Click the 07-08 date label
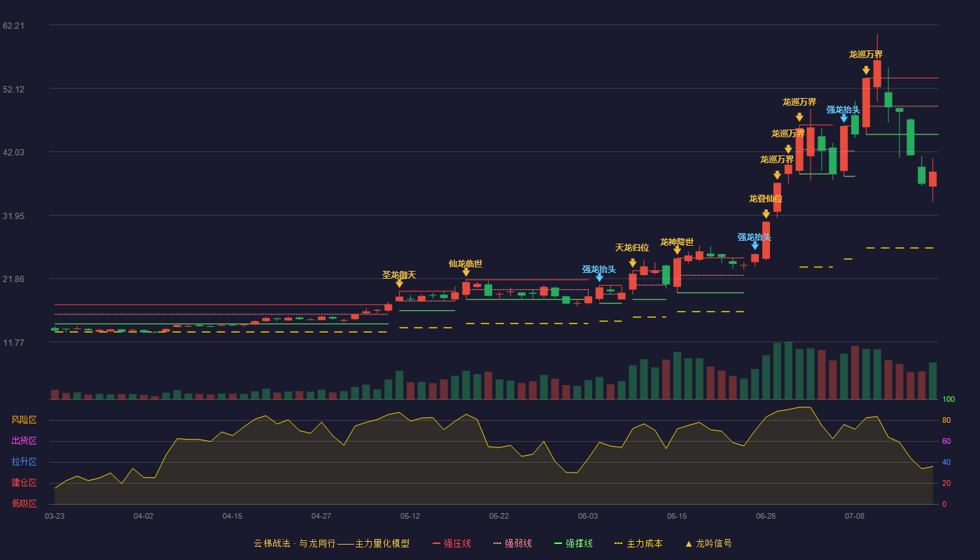This screenshot has width=980, height=560. 855,516
